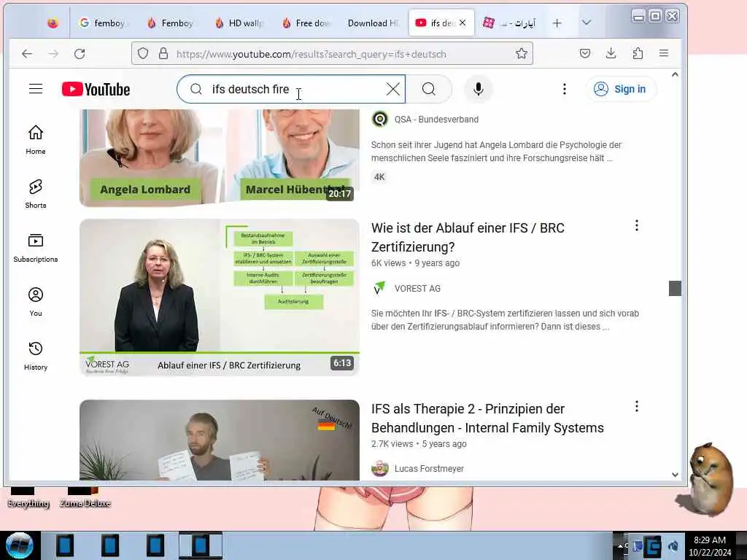Image resolution: width=747 pixels, height=560 pixels.
Task: Show hidden system tray icons arrow
Action: 620,545
